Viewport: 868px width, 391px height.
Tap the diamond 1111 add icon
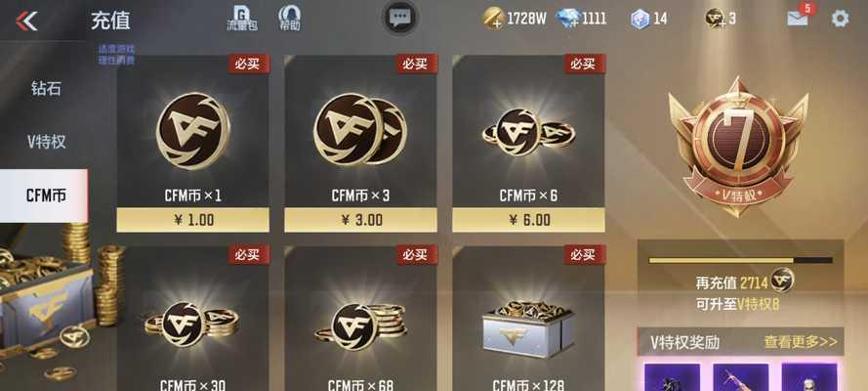pos(568,19)
